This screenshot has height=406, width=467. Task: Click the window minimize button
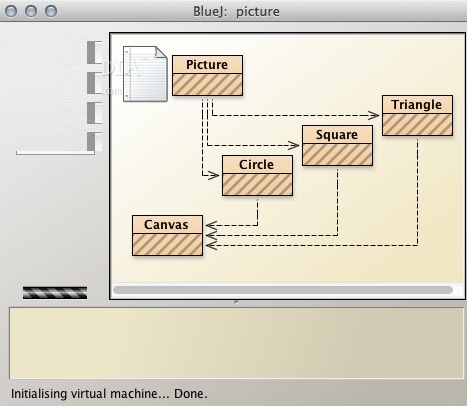click(x=31, y=11)
